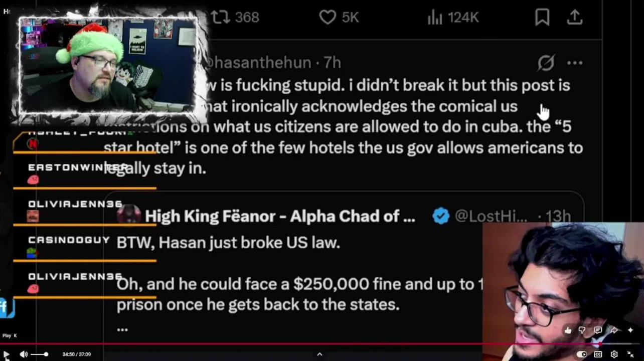
Task: Open the @hasanthehun profile link
Action: (x=261, y=63)
